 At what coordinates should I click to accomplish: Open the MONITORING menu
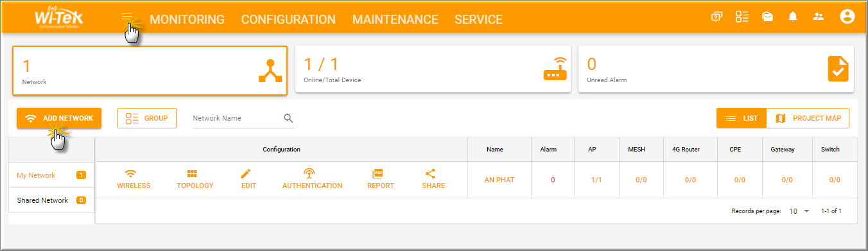click(187, 19)
